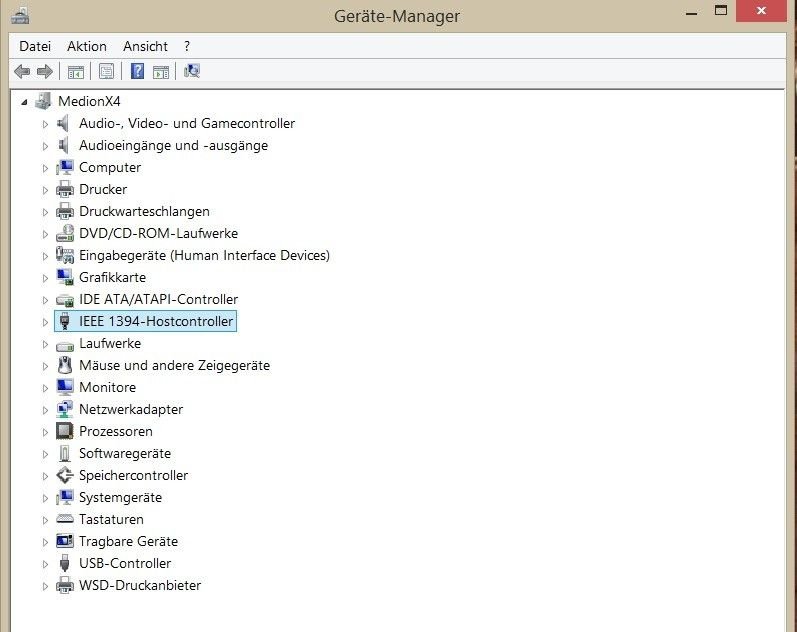Click the Drucker printer icon
Viewport: 797px width, 632px height.
click(x=65, y=189)
